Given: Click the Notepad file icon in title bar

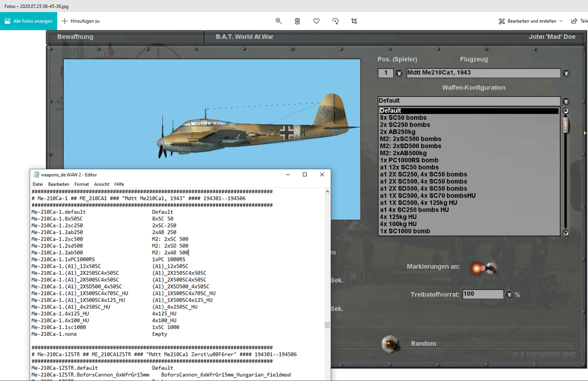Looking at the screenshot, I should click(x=36, y=175).
